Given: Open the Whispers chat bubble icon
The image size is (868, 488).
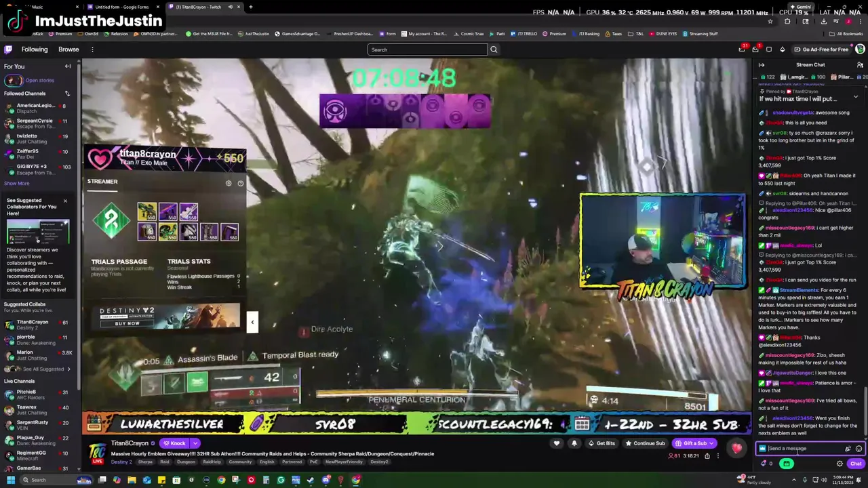Looking at the screenshot, I should tap(768, 49).
